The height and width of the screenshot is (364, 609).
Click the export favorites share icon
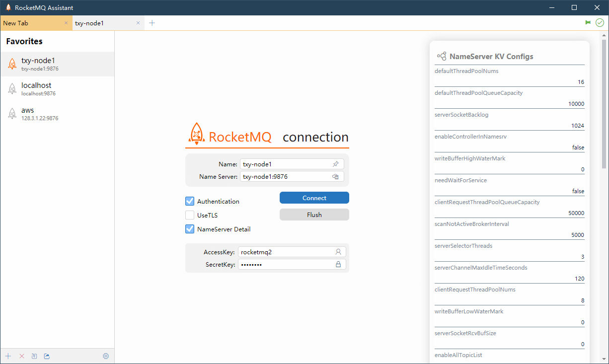click(x=47, y=356)
